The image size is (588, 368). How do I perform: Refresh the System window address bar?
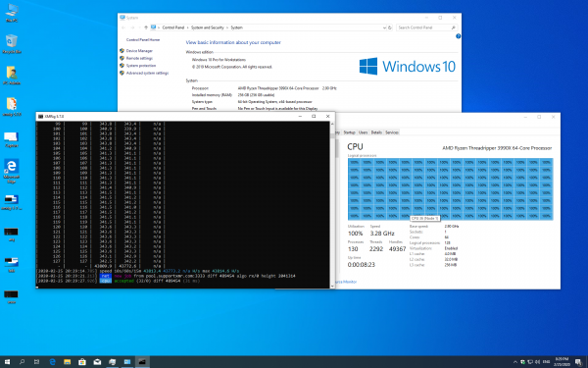(x=390, y=27)
